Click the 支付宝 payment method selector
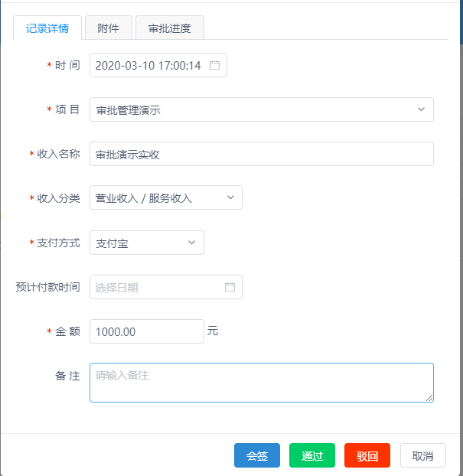 pyautogui.click(x=147, y=243)
